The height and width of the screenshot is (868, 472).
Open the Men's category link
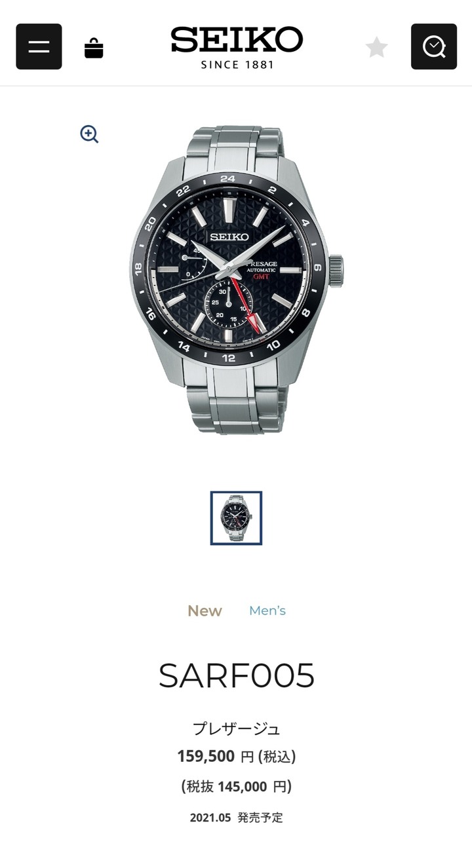tap(267, 611)
